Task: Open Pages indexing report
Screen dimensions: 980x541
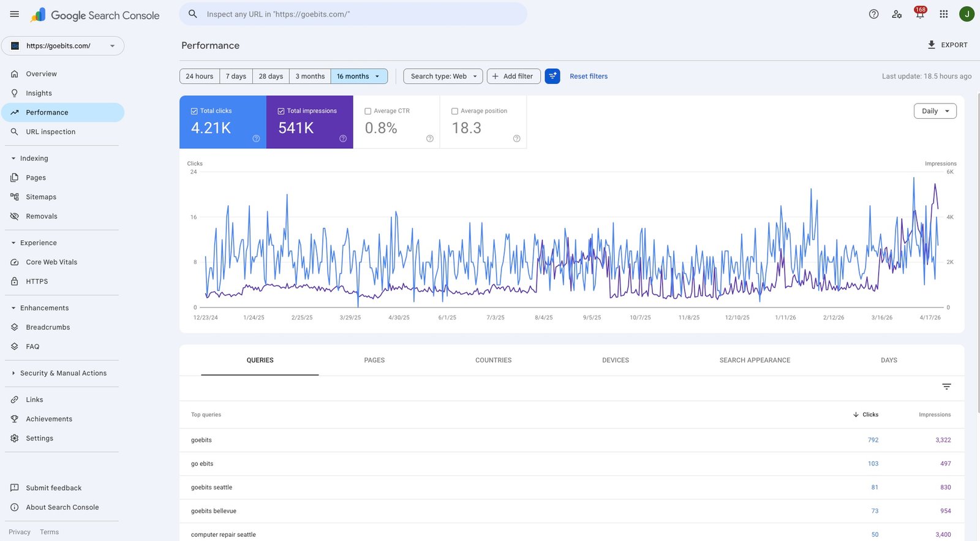Action: [62, 178]
